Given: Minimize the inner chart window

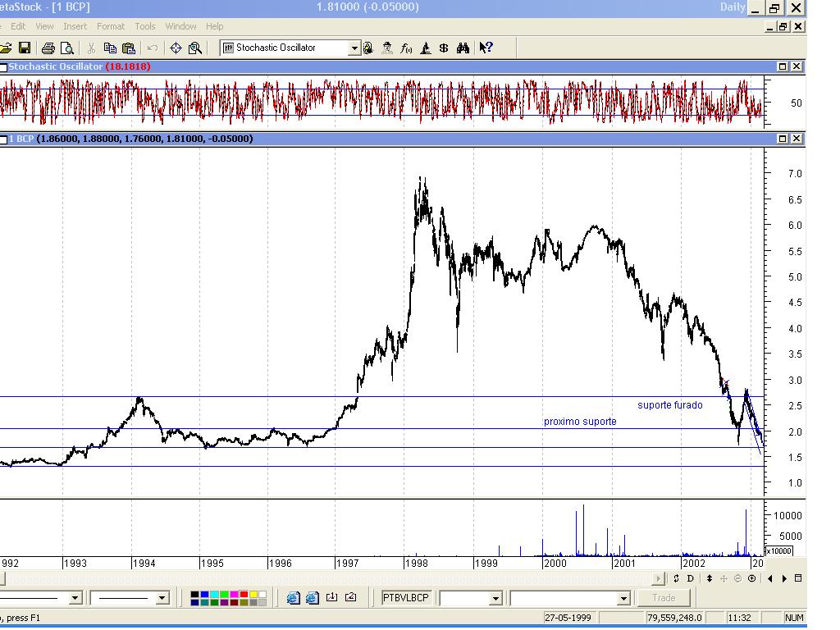Looking at the screenshot, I should [770, 26].
